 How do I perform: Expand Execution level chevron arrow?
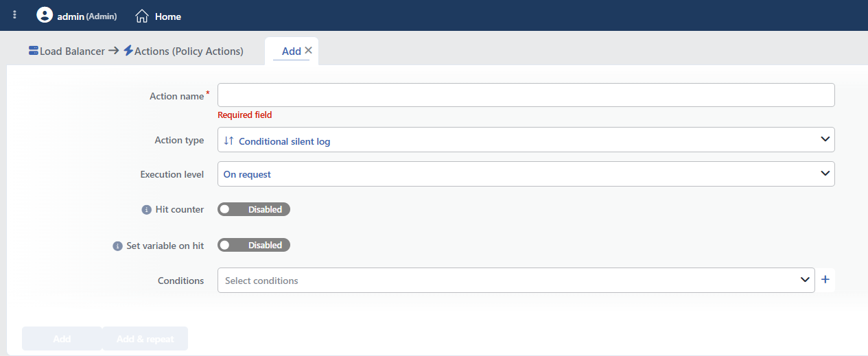825,174
